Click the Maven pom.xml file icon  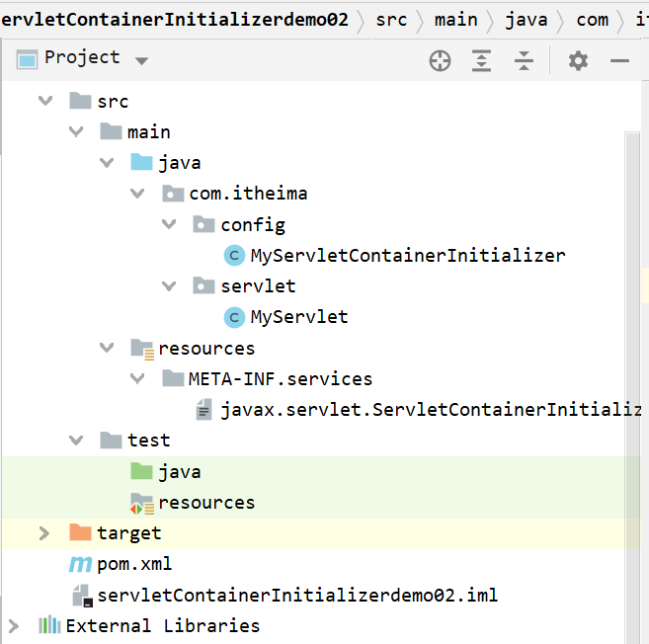[80, 564]
